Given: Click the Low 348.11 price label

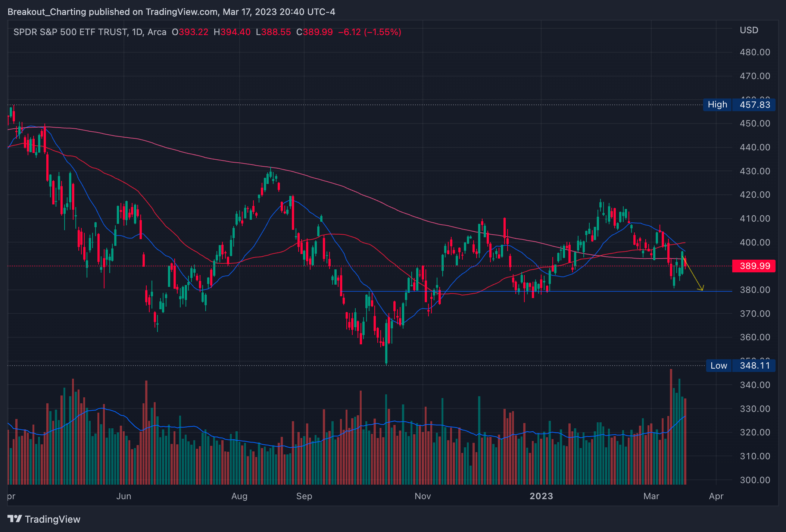Looking at the screenshot, I should [x=740, y=366].
